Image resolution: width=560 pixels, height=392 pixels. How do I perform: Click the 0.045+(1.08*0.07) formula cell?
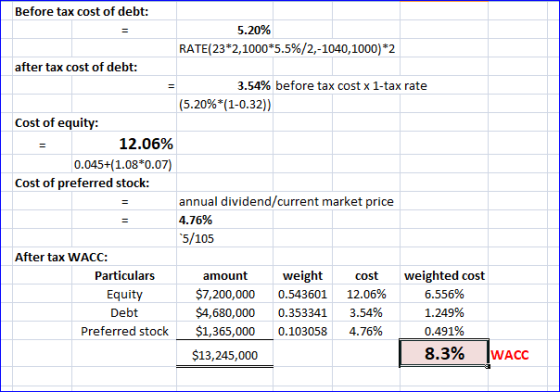(x=123, y=165)
